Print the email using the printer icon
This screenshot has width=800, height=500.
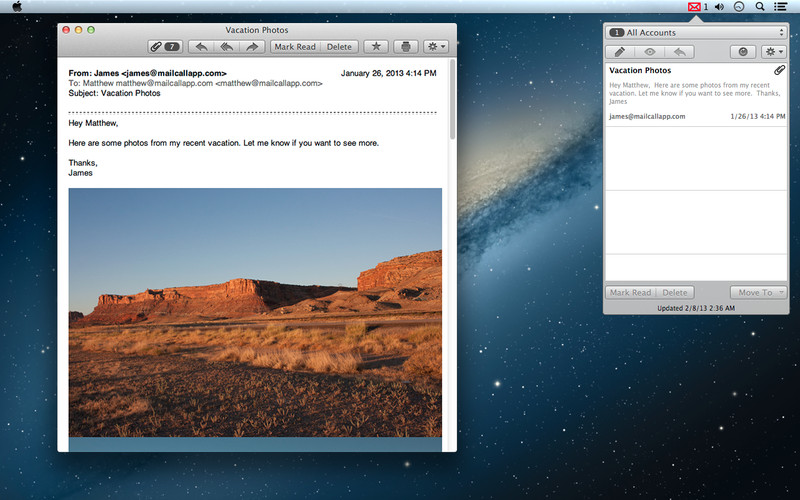[406, 46]
